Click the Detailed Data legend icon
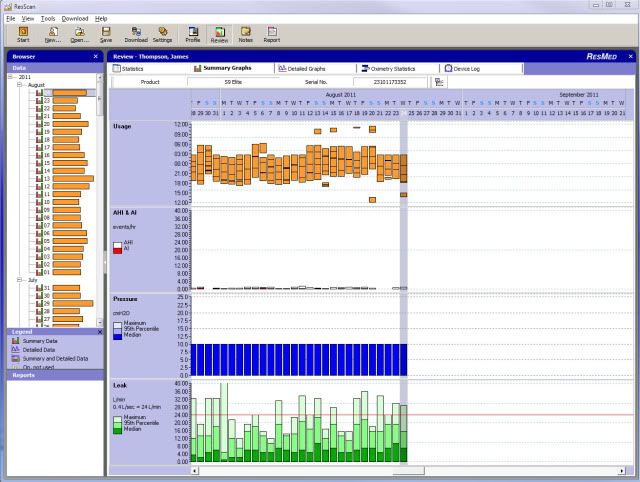 coord(16,350)
